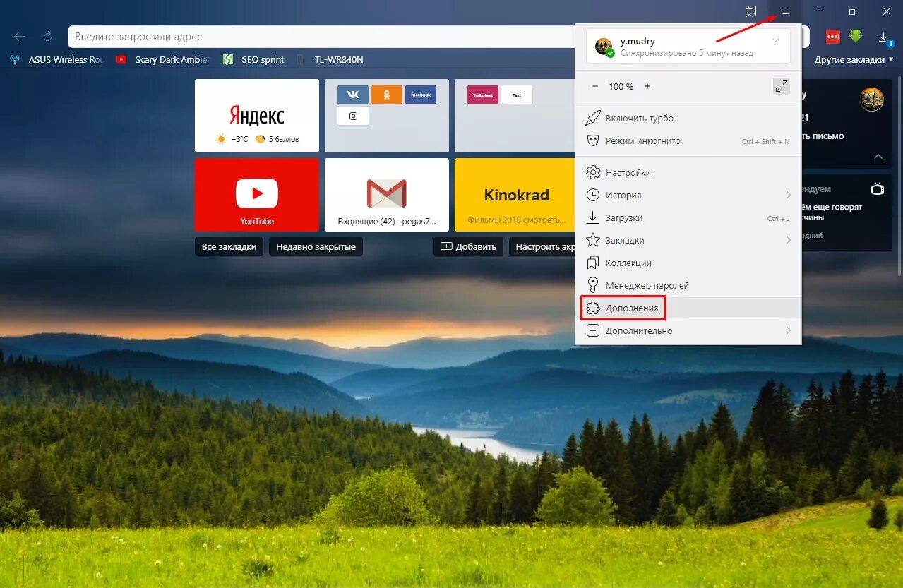Open the Text tile in second folder
903x588 pixels.
(517, 95)
